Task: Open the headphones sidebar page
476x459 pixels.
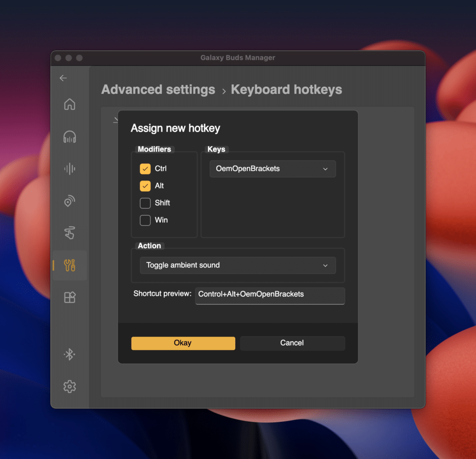Action: point(70,137)
